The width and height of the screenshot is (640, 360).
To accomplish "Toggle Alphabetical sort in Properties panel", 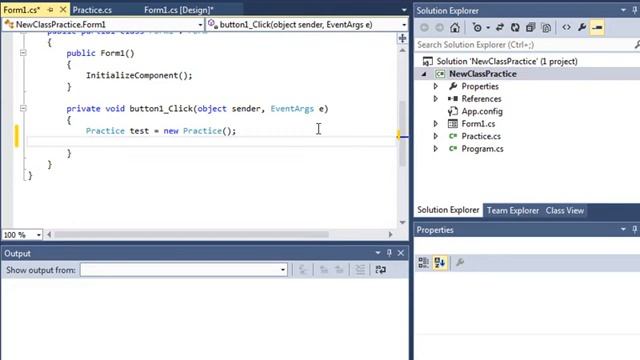I will tap(440, 262).
